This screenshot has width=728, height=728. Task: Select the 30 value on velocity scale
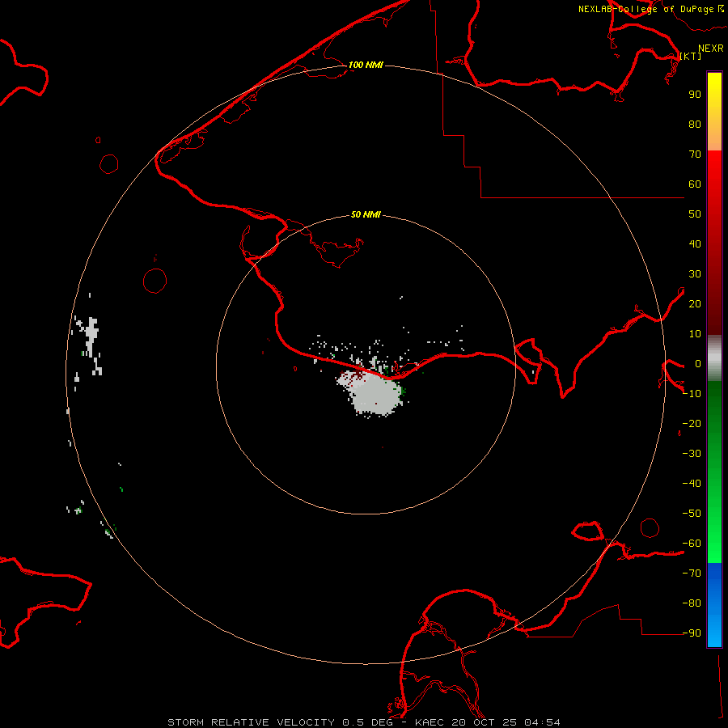tap(695, 274)
